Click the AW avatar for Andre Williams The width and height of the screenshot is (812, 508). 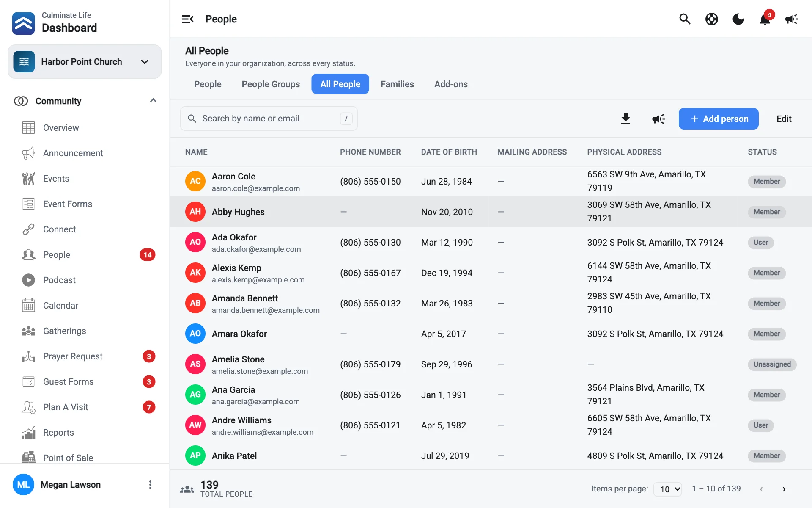[195, 425]
